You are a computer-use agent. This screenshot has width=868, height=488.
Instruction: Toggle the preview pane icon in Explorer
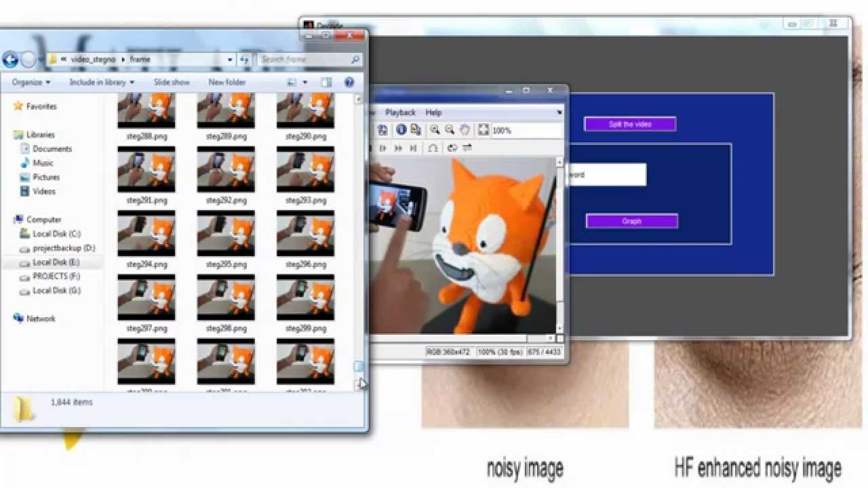pos(326,82)
